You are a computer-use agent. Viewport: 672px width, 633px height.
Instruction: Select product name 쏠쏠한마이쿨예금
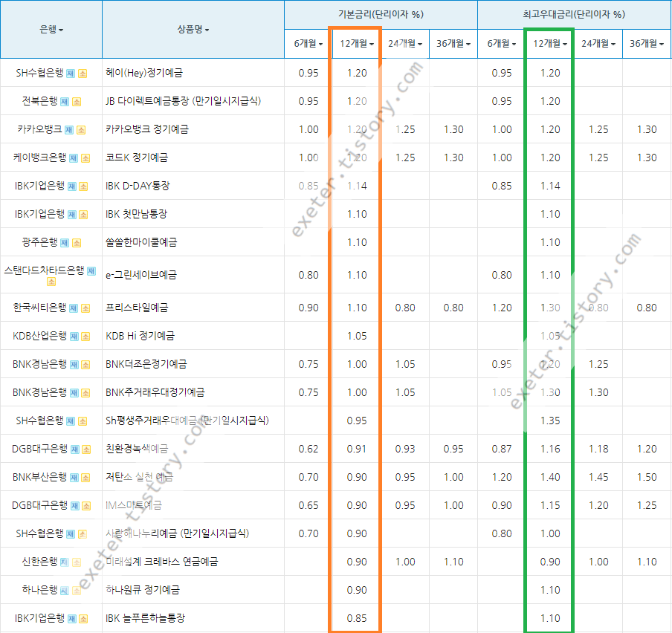click(x=141, y=242)
